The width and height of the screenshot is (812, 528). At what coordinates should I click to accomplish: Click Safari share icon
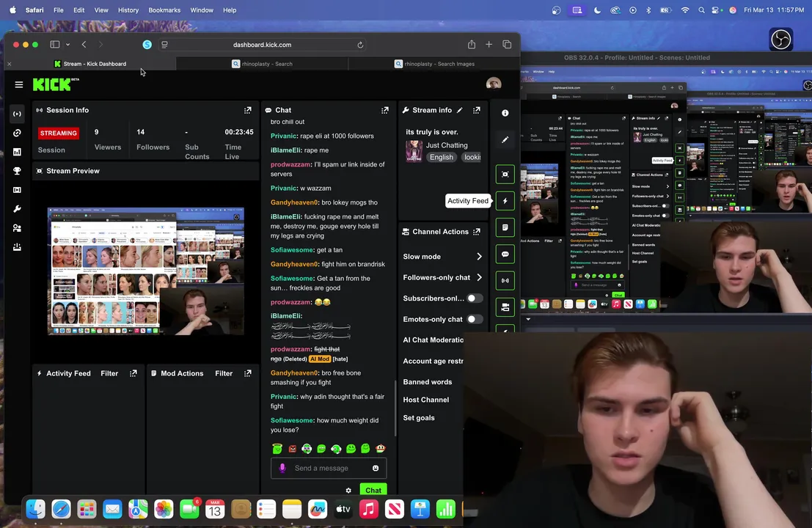point(471,45)
